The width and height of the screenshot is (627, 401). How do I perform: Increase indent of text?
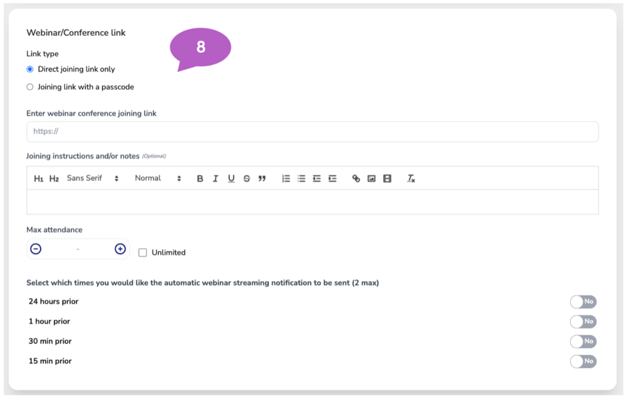point(332,178)
